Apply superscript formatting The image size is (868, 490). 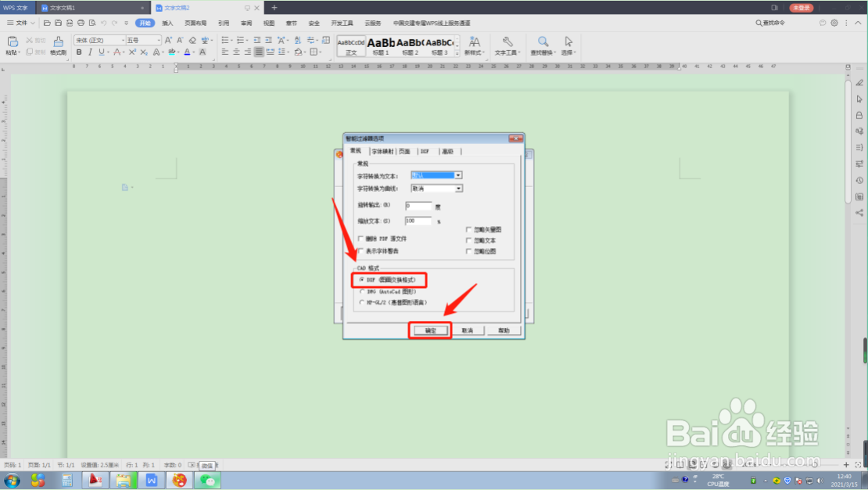pos(132,52)
